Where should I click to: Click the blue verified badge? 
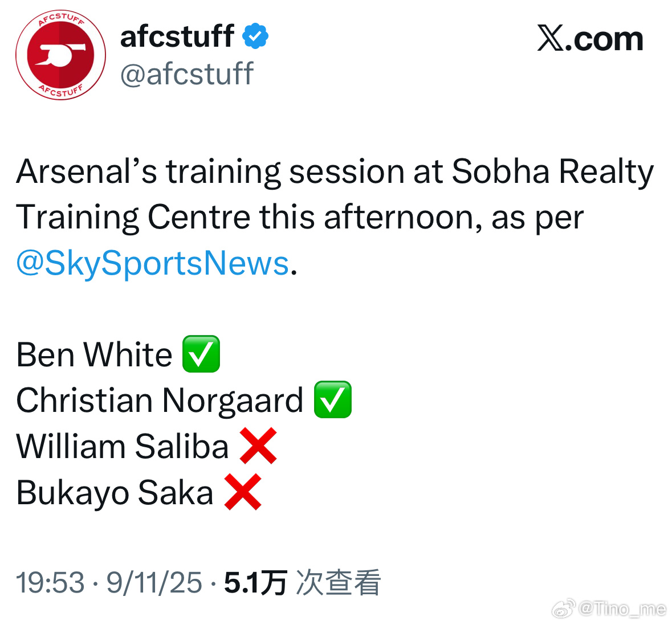pyautogui.click(x=255, y=36)
